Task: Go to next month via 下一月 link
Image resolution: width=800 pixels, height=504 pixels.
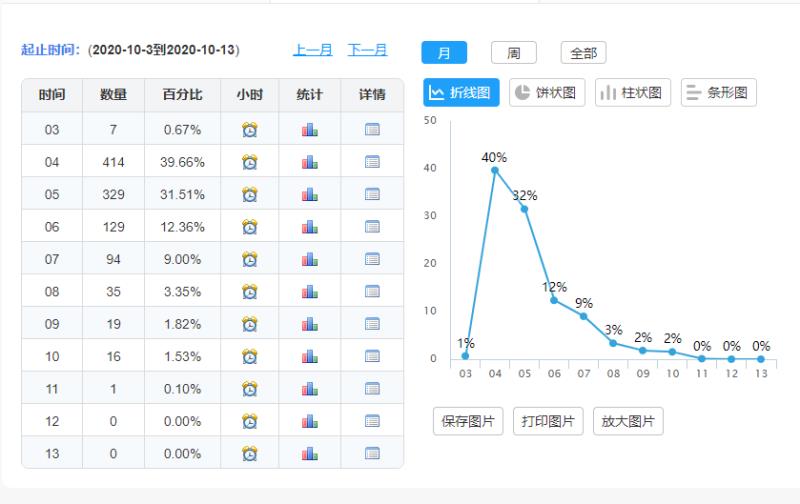Action: 368,50
